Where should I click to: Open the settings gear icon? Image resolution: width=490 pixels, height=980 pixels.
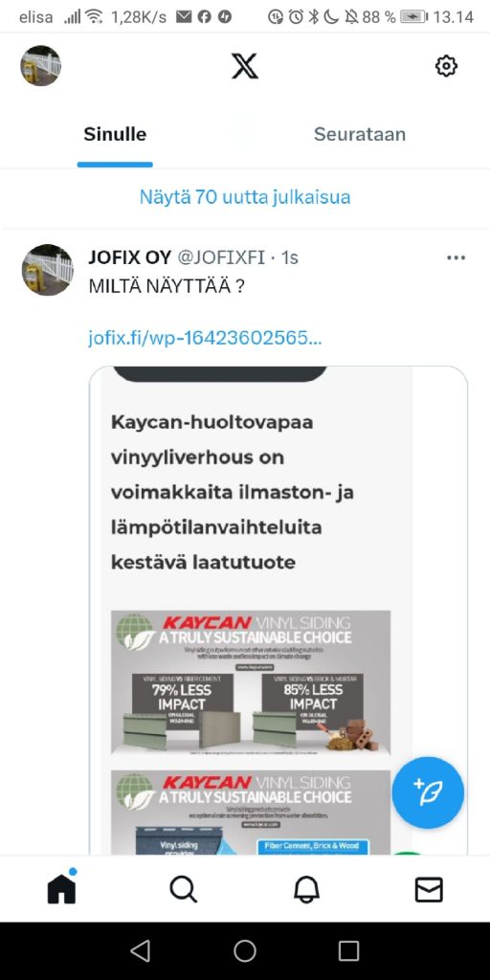coord(446,66)
